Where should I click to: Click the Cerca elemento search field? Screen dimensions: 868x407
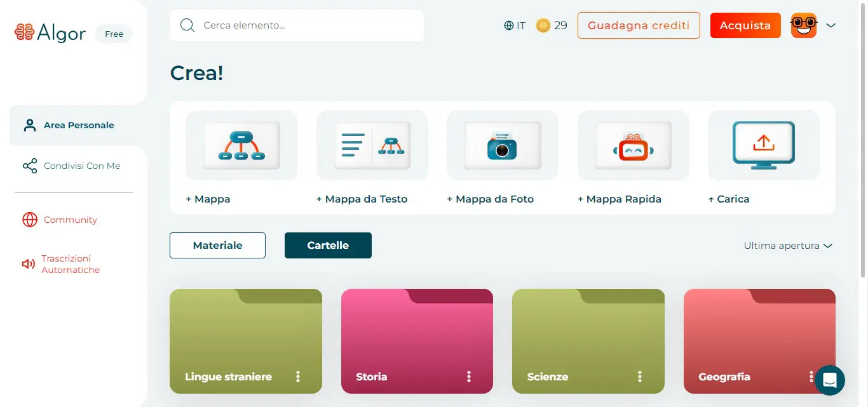click(296, 25)
